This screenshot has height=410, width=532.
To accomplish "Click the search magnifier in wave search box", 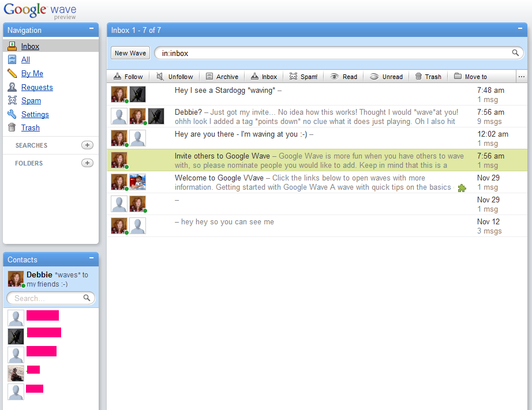I will tap(516, 53).
